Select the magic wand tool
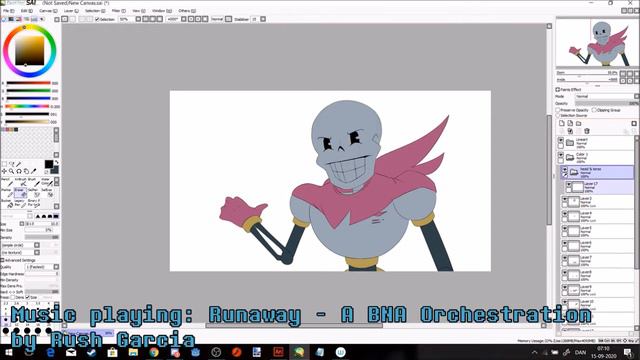Image resolution: width=640 pixels, height=360 pixels. coord(19,164)
